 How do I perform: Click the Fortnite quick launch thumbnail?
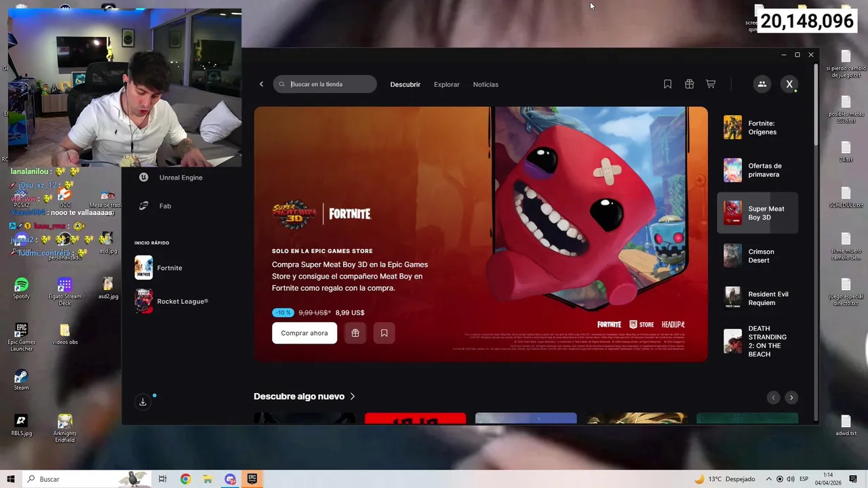click(144, 268)
